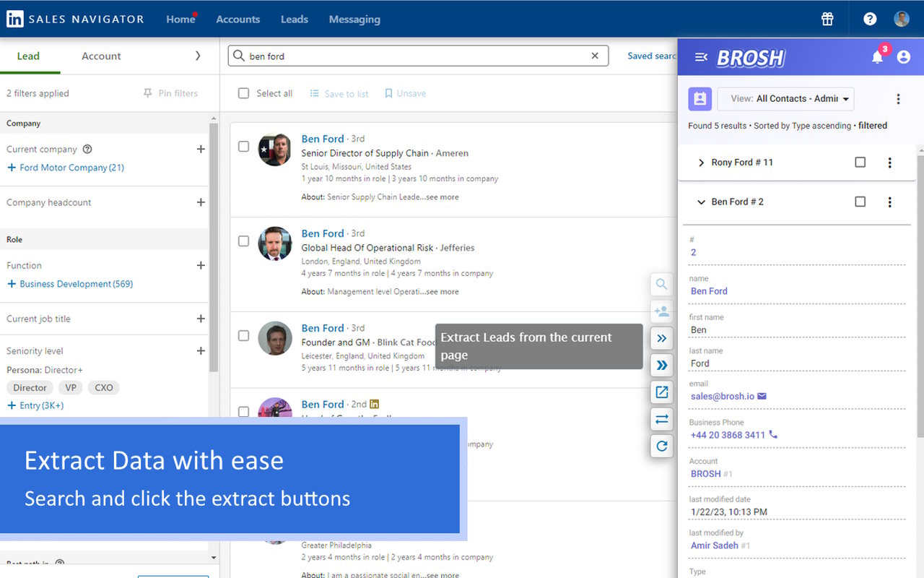
Task: Add Entry (3K+) seniority filter
Action: coord(35,405)
